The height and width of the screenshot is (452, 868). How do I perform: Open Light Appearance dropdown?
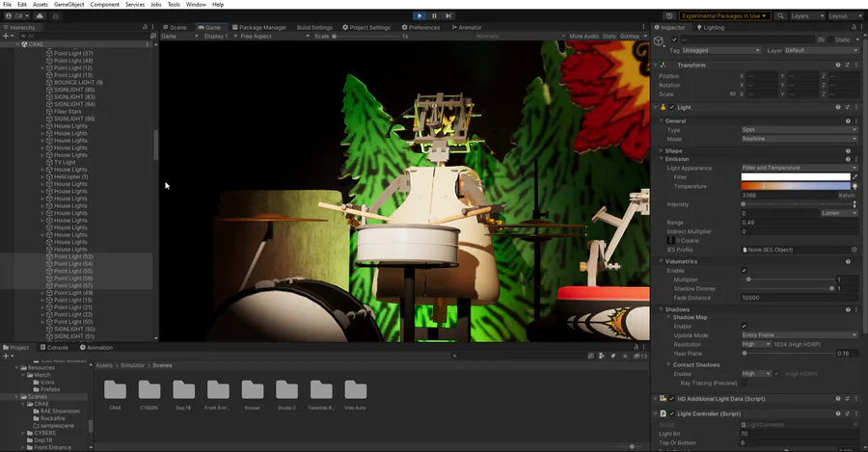[x=800, y=169]
